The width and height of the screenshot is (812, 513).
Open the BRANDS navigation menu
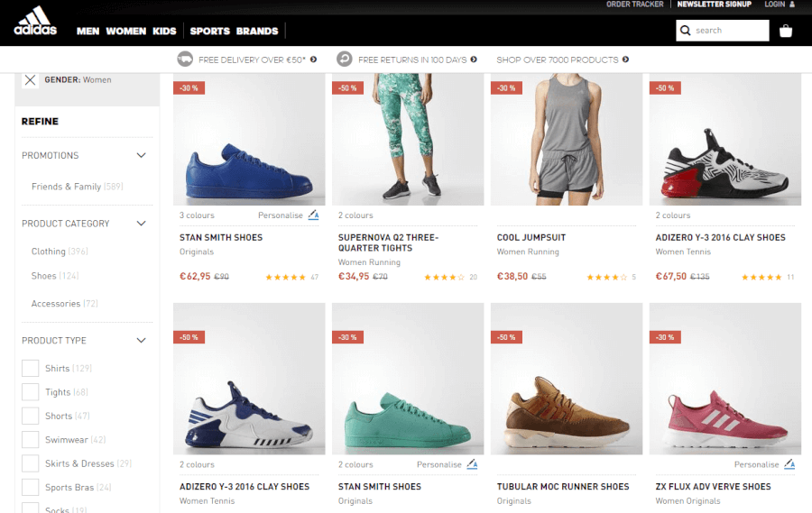(x=257, y=31)
